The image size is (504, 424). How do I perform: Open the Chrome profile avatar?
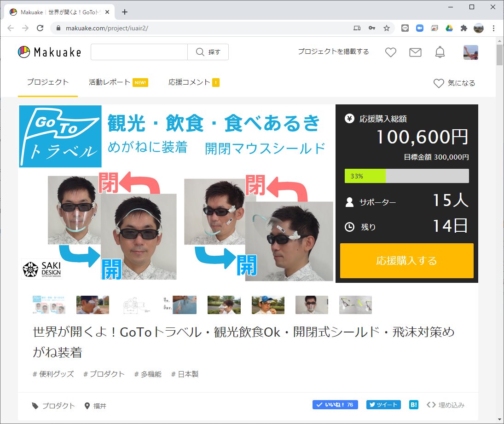[479, 28]
